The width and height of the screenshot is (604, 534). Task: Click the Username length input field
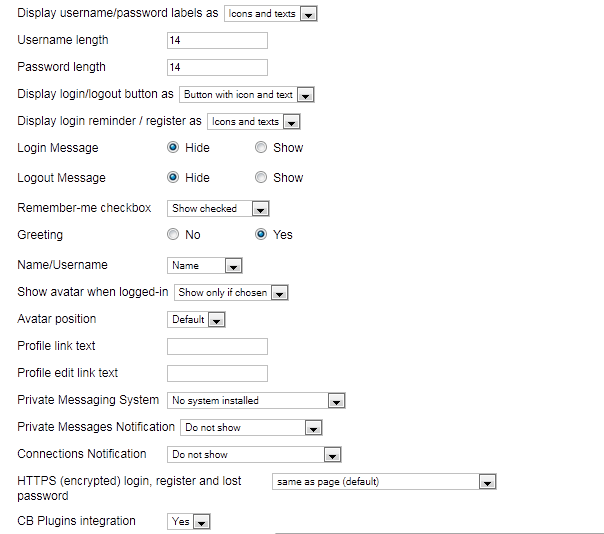[x=217, y=40]
